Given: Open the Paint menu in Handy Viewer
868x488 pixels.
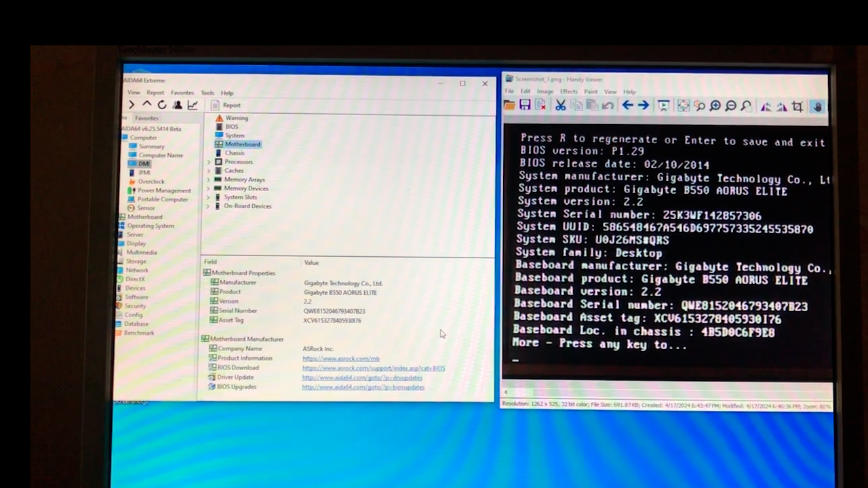Looking at the screenshot, I should (x=591, y=91).
